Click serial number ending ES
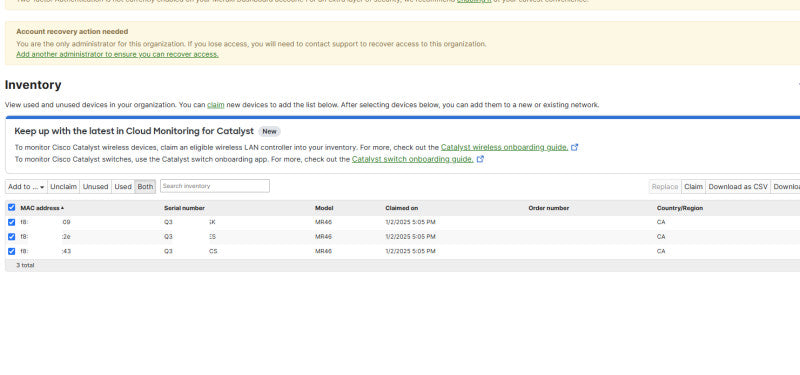This screenshot has height=375, width=800. tap(190, 237)
